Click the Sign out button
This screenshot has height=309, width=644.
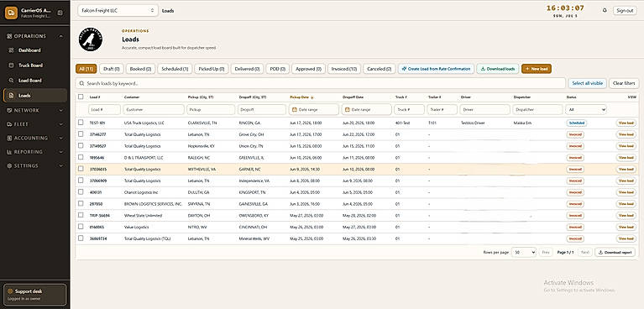click(x=625, y=10)
